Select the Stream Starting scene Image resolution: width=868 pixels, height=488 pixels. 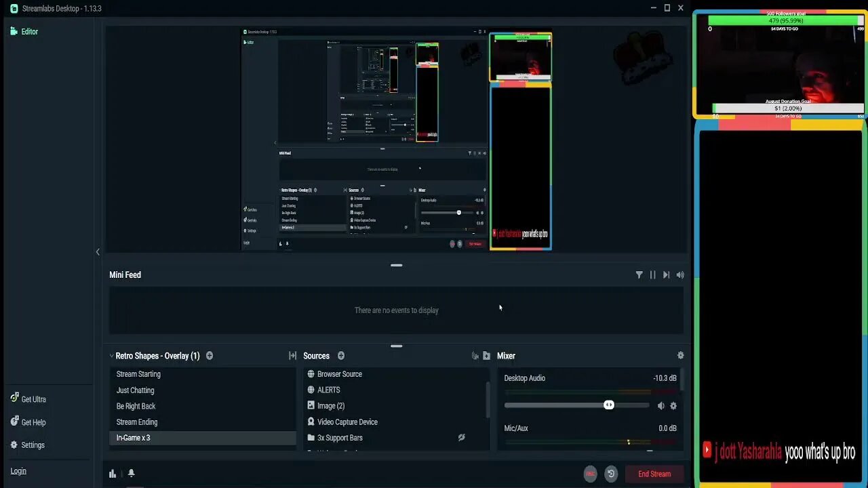point(203,374)
